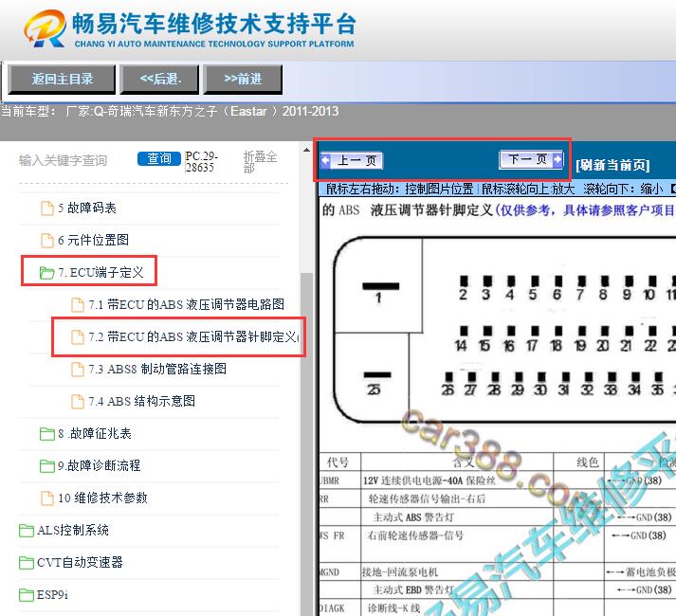
Task: Expand the ESP9i folder icon
Action: coord(27,595)
